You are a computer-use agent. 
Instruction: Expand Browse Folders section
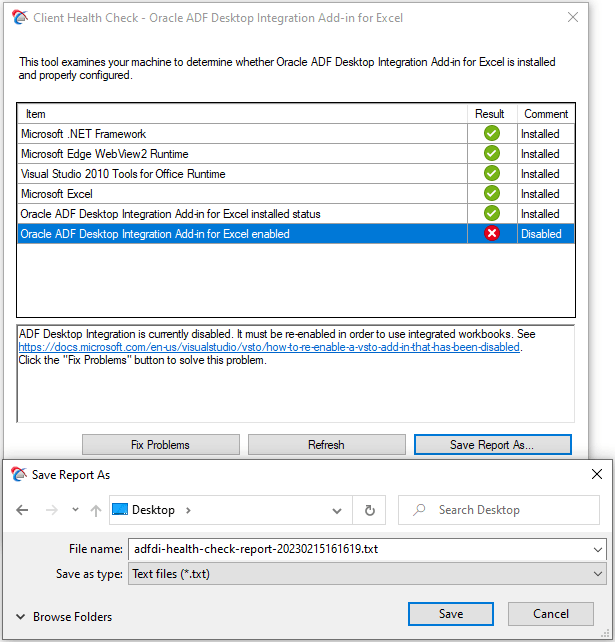point(64,617)
